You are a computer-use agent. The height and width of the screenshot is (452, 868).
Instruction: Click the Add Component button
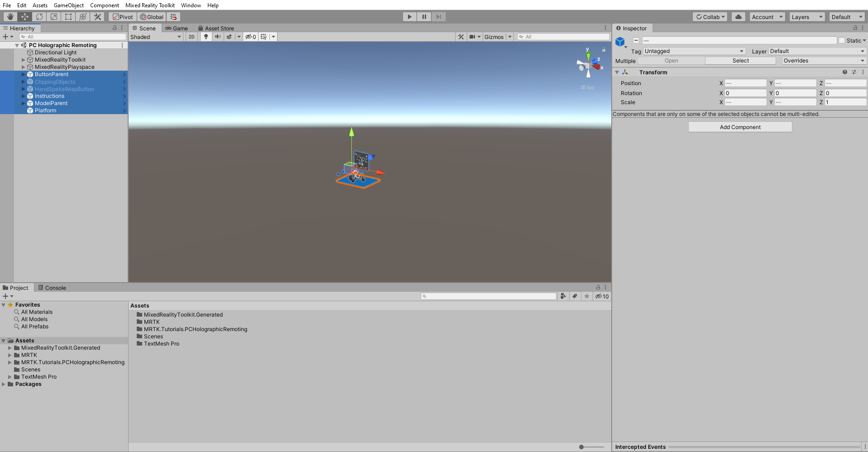(740, 127)
